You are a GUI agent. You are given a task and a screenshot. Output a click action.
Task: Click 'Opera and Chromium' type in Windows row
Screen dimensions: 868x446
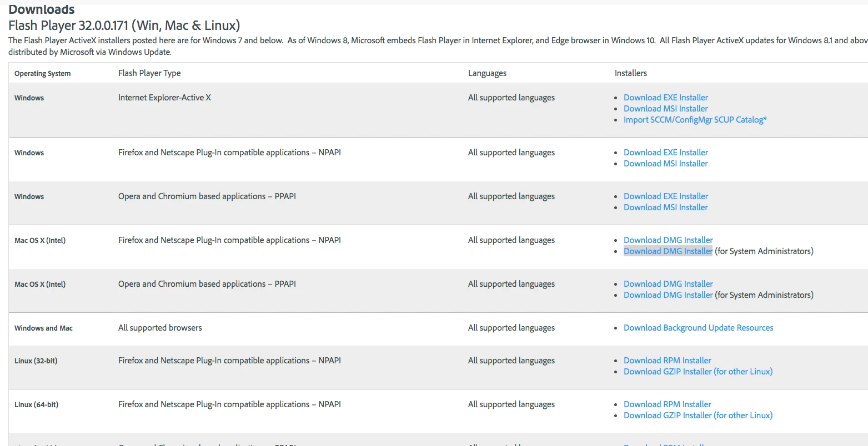207,196
